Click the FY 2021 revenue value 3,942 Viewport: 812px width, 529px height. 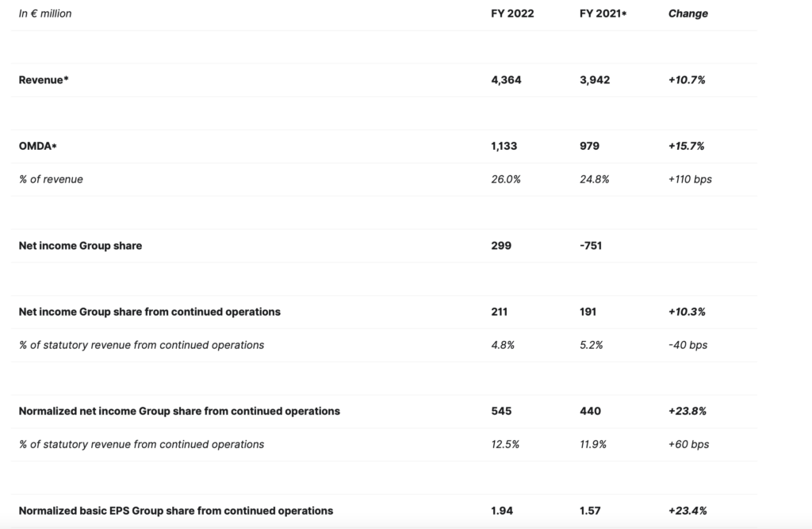pyautogui.click(x=595, y=80)
